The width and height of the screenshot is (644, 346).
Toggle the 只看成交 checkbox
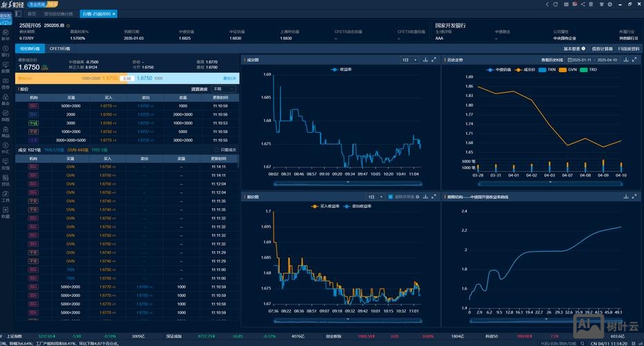(216, 149)
